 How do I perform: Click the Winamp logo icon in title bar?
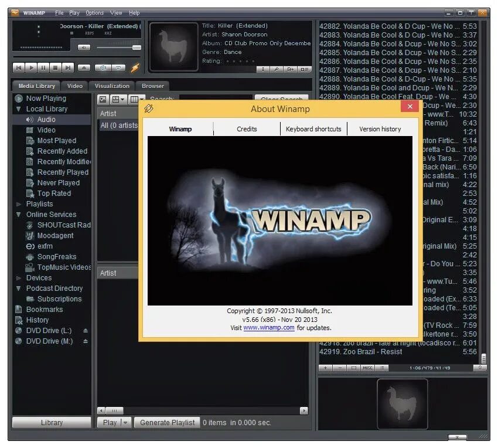[x=15, y=13]
